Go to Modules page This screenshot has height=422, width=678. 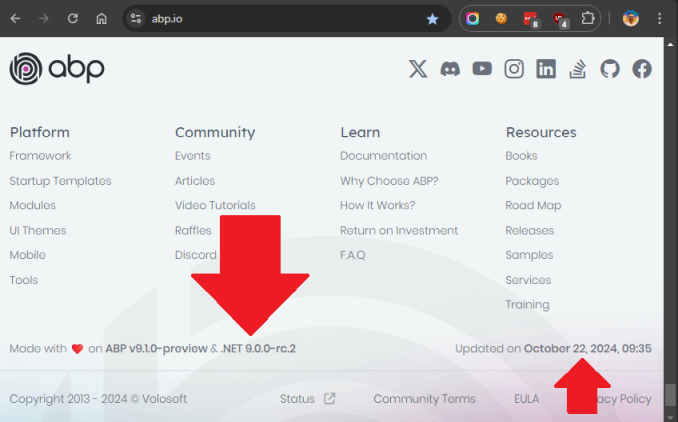click(x=33, y=205)
